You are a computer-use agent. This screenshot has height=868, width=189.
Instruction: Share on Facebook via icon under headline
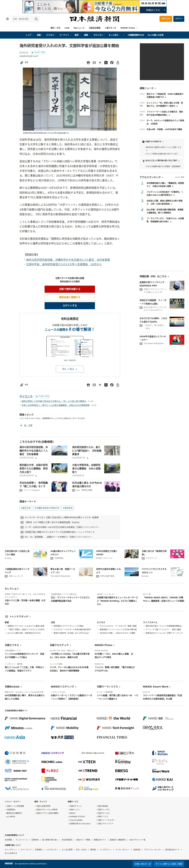pyautogui.click(x=112, y=63)
